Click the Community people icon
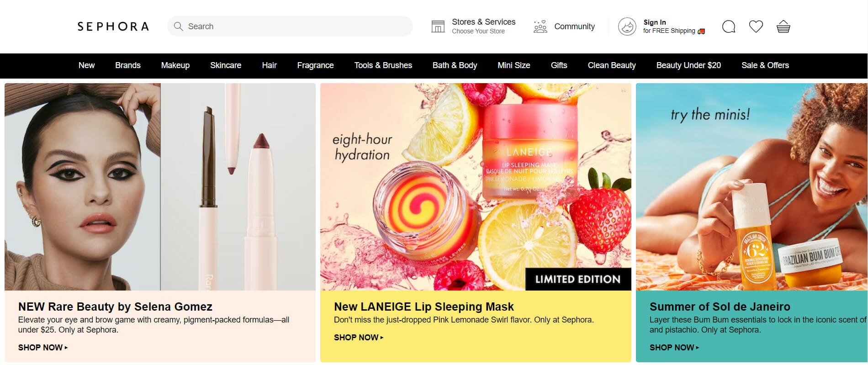This screenshot has width=868, height=365. coord(540,26)
